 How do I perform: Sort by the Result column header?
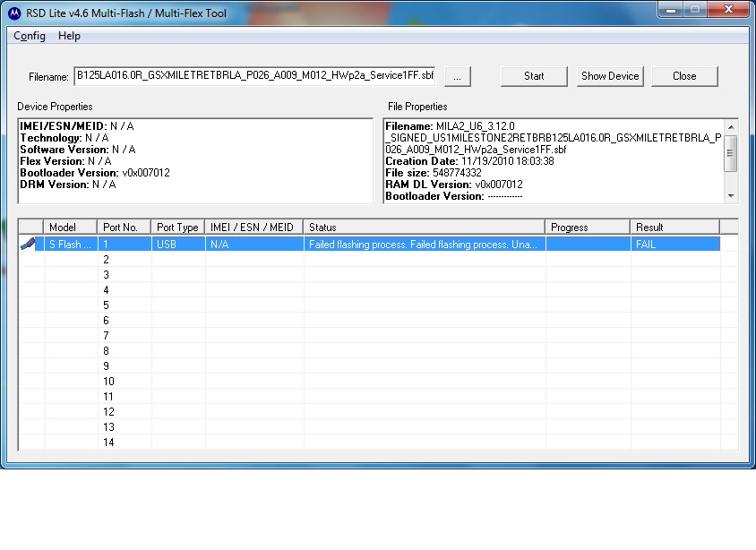point(675,227)
